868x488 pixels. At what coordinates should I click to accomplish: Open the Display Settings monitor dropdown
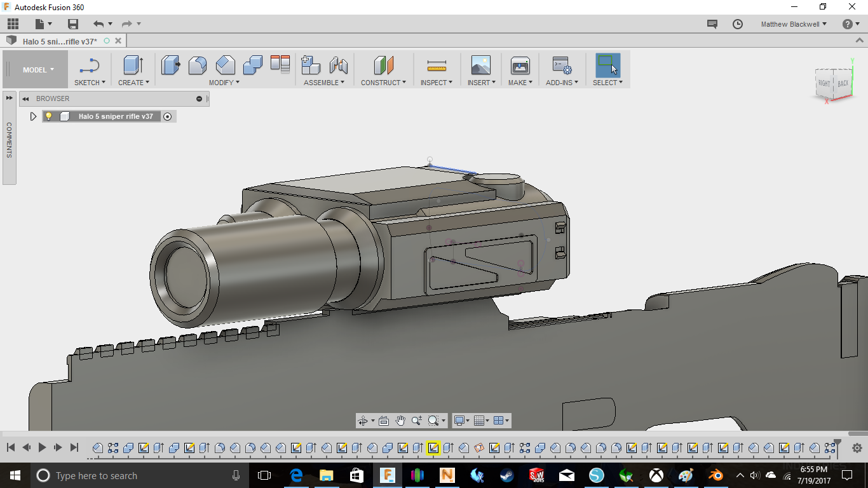pos(461,421)
